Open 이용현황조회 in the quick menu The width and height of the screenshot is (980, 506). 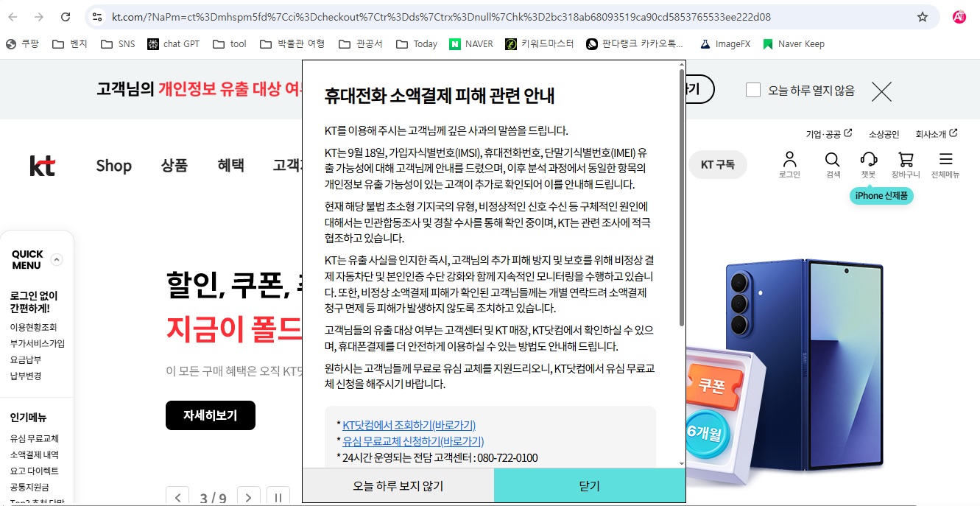coord(33,327)
